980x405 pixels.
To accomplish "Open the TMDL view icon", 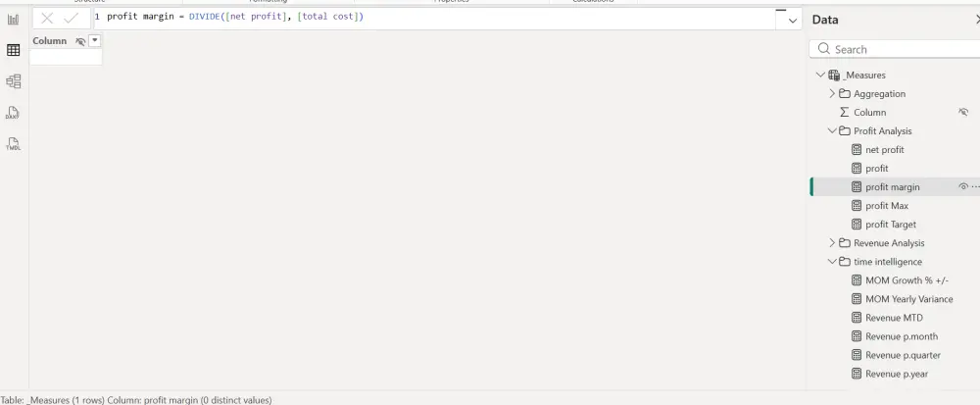I will (x=13, y=144).
